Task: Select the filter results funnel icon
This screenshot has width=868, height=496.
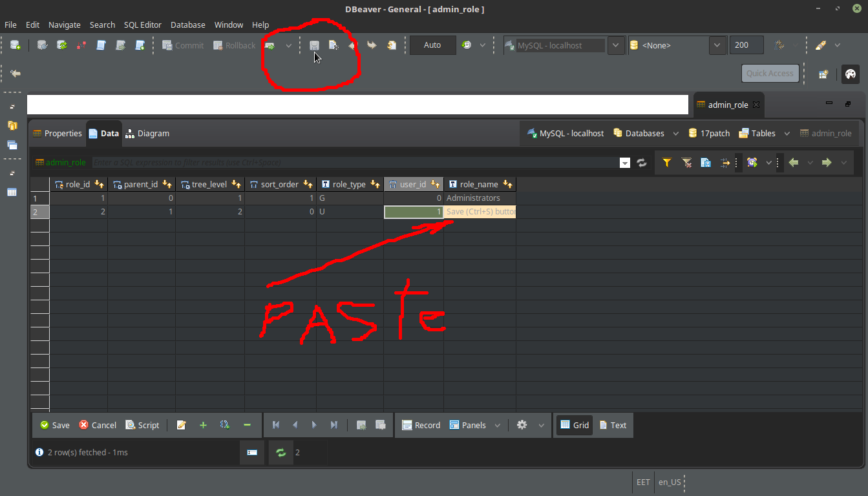Action: (x=666, y=162)
